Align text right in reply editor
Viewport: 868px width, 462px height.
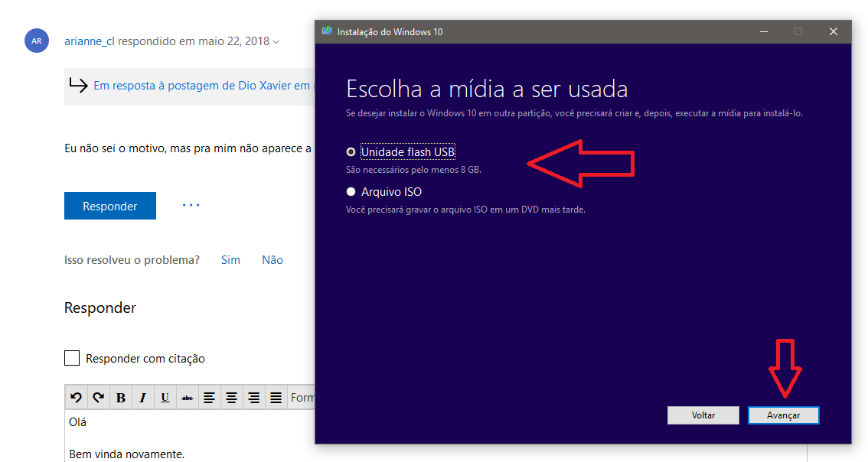click(253, 397)
